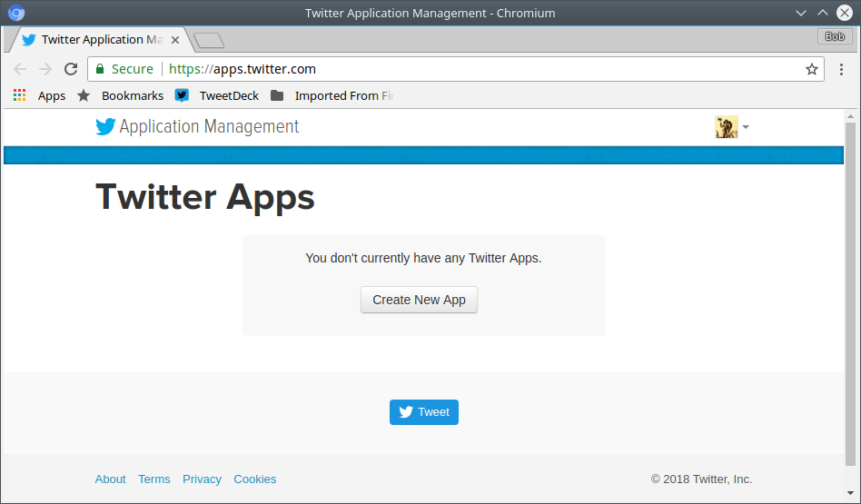Click the browser back arrow
The image size is (861, 504).
click(20, 69)
